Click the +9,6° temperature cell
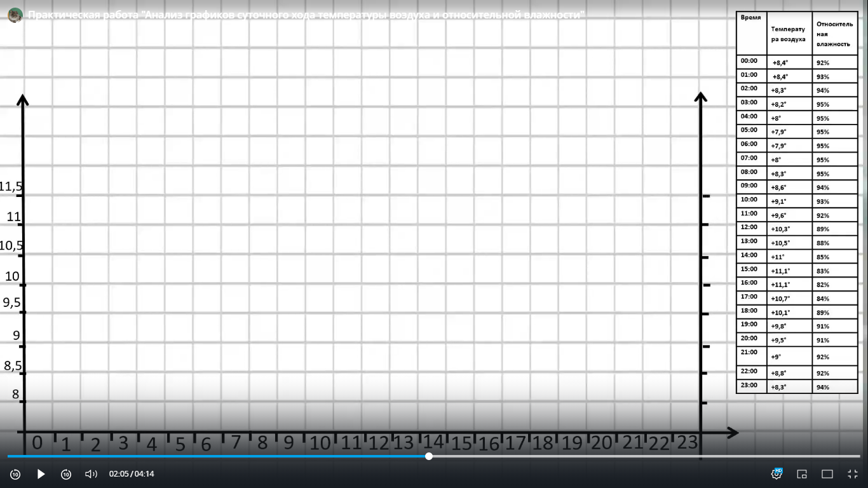The image size is (868, 488). pyautogui.click(x=789, y=215)
